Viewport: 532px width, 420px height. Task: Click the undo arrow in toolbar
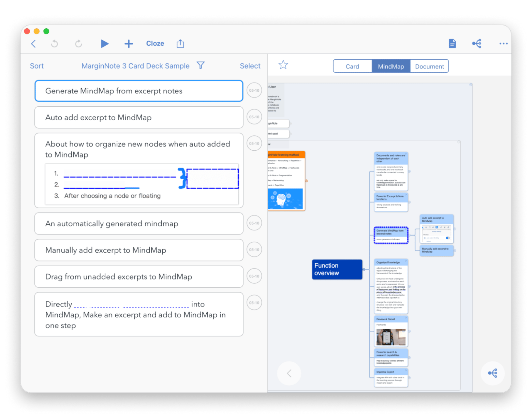55,44
